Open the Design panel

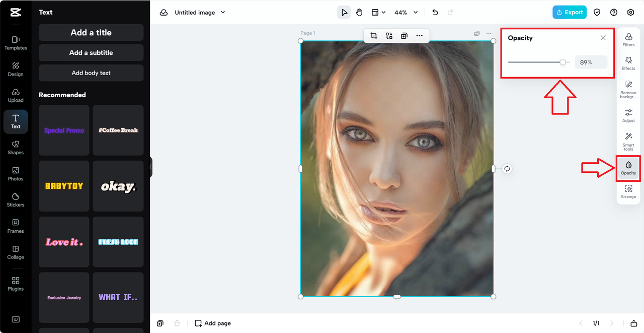click(x=16, y=69)
